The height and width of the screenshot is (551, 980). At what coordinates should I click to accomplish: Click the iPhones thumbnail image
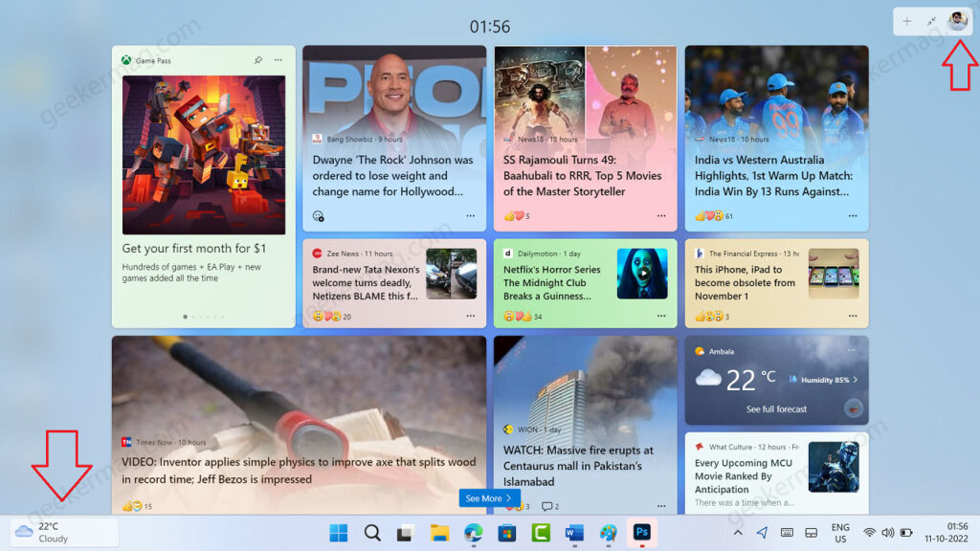click(834, 274)
